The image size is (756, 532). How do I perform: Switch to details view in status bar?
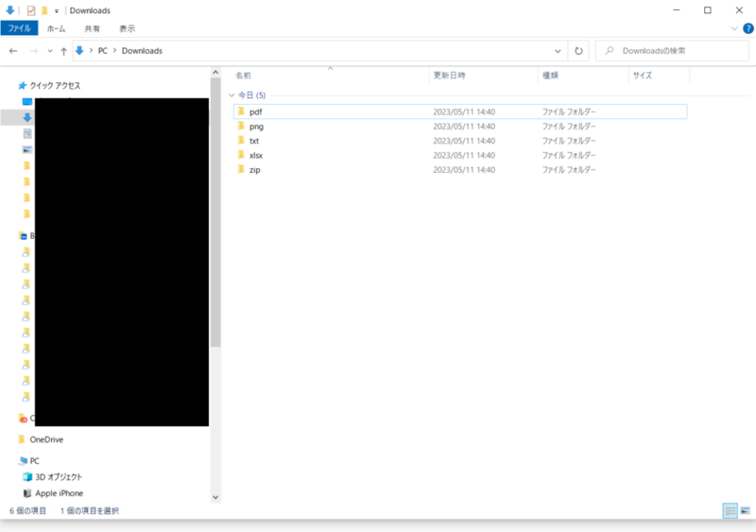click(x=730, y=511)
